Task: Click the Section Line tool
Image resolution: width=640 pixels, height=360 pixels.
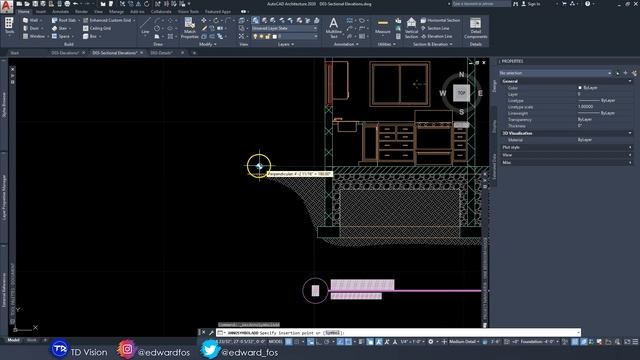Action: (435, 28)
